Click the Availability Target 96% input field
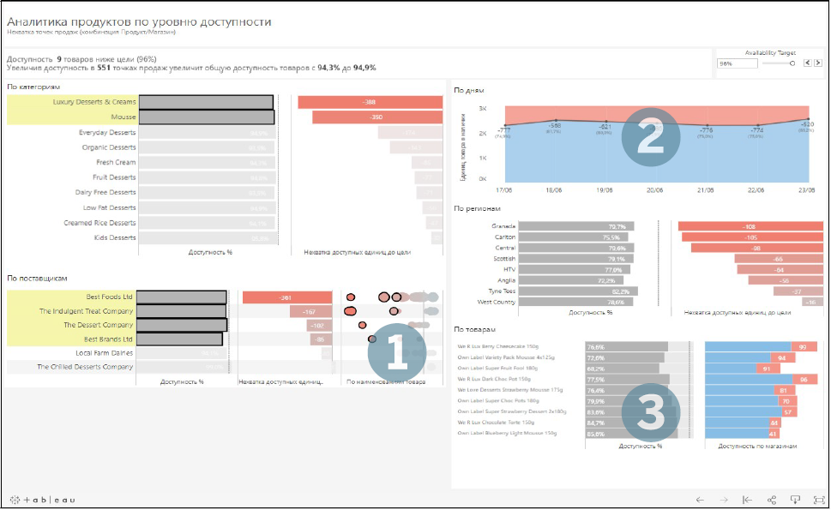The height and width of the screenshot is (510, 831). [x=735, y=63]
